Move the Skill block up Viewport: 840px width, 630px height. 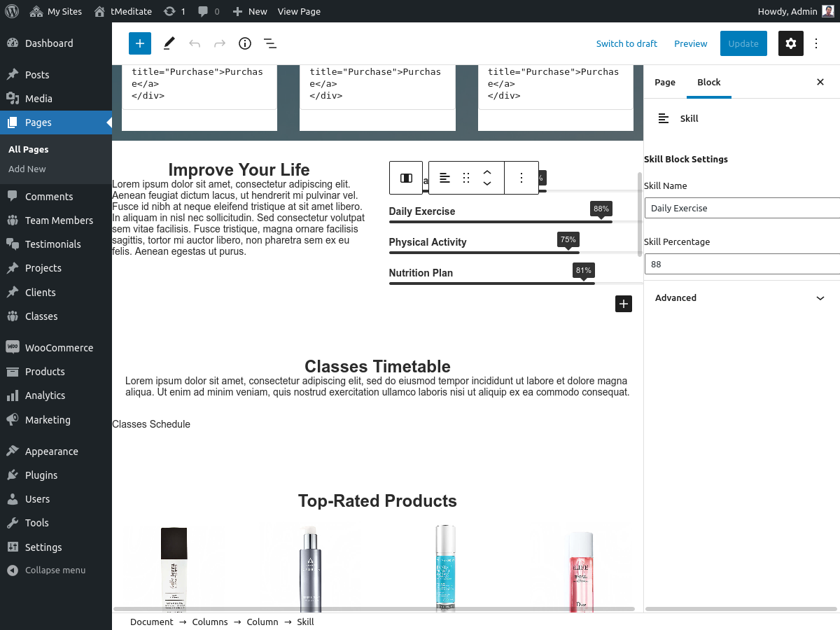click(x=487, y=171)
